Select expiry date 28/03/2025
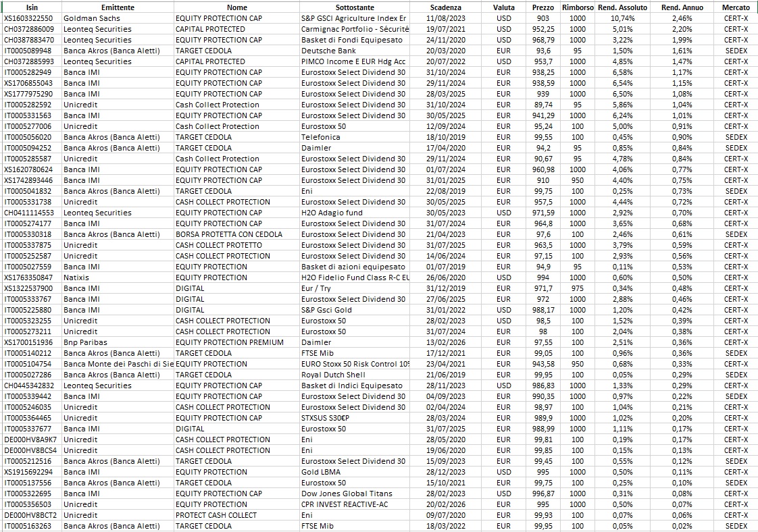The image size is (758, 532). 446,94
